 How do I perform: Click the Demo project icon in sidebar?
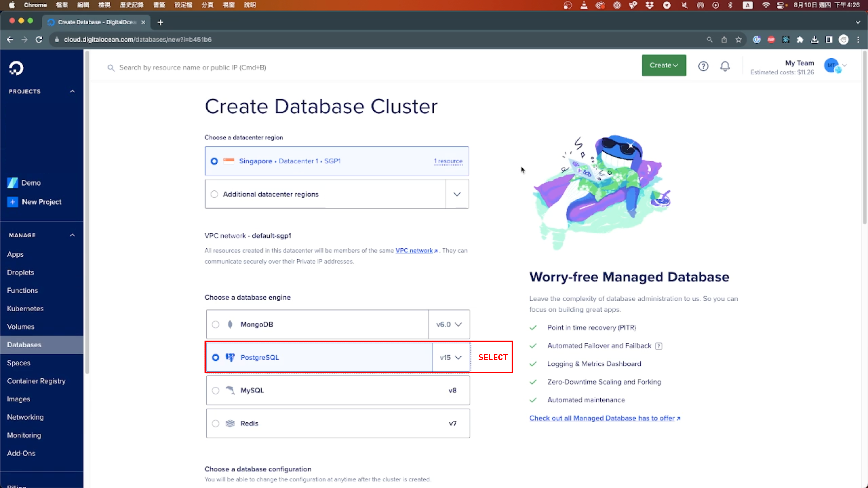[x=12, y=183]
